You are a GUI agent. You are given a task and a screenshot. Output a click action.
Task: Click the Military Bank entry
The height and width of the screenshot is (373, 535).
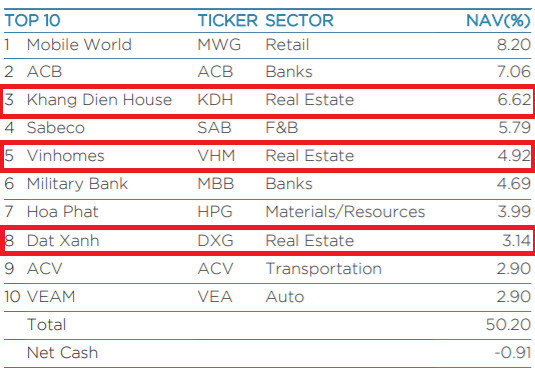(x=77, y=184)
